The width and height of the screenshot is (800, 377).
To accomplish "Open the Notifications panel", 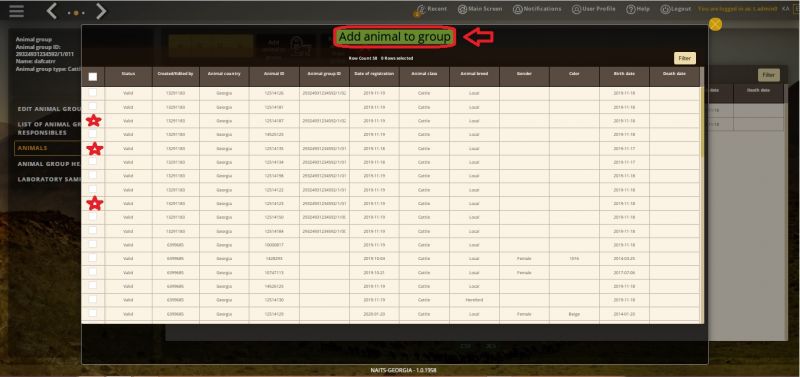I will pos(537,9).
